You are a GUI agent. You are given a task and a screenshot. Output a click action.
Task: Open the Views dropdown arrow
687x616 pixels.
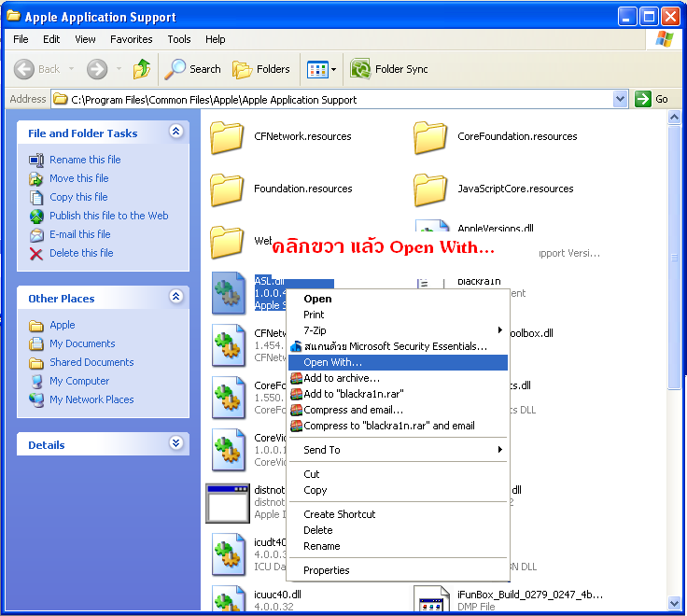(334, 69)
